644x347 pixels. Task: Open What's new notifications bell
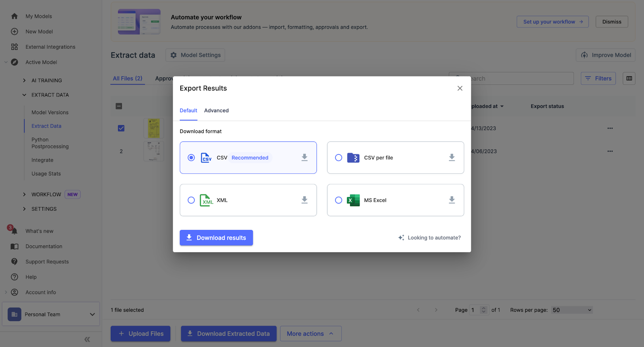(14, 231)
